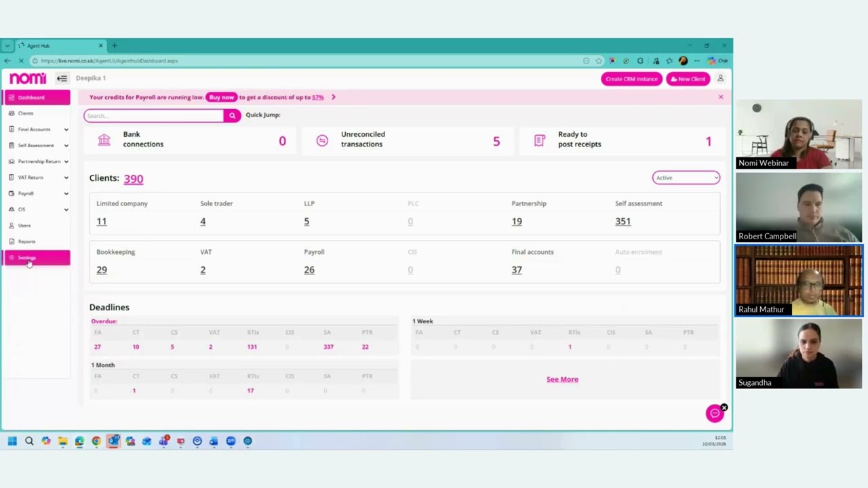Open Google Chrome from the taskbar
868x488 pixels.
tap(96, 441)
